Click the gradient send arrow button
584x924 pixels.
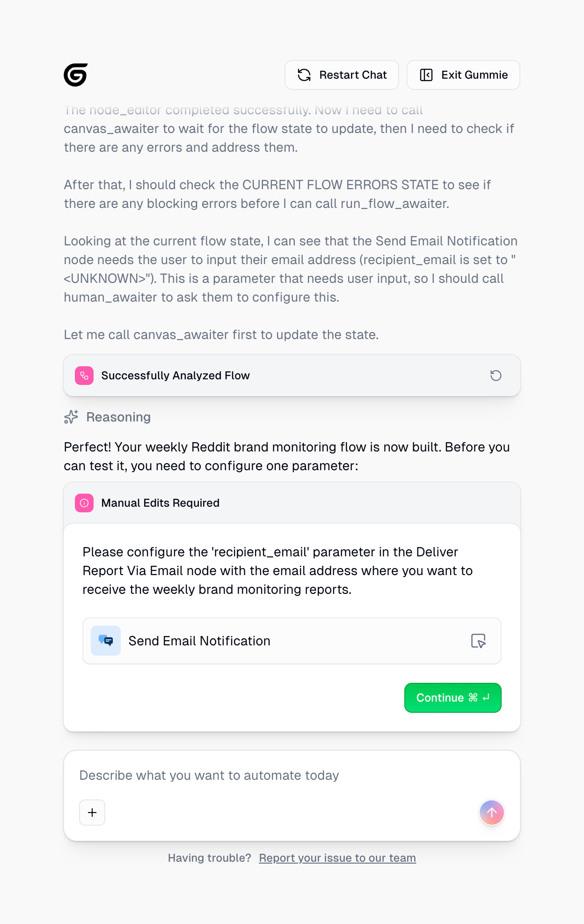(x=491, y=813)
